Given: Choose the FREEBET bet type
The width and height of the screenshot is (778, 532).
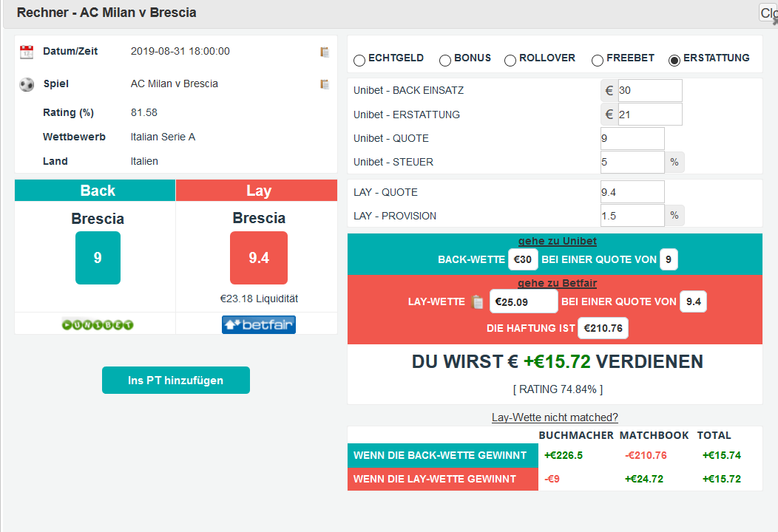Looking at the screenshot, I should (598, 61).
